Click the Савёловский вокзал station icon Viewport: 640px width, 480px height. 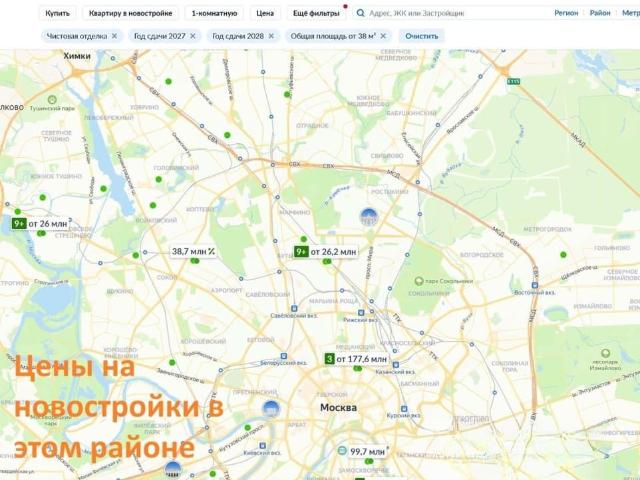click(x=294, y=309)
